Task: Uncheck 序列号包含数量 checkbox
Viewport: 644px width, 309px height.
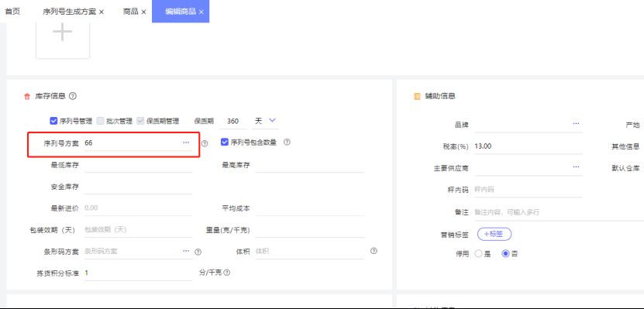Action: (224, 142)
